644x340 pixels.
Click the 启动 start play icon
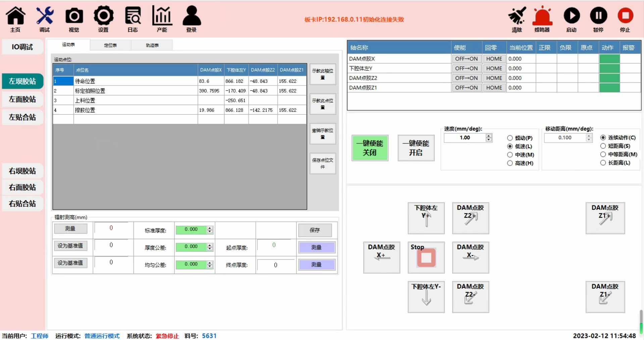(x=572, y=19)
